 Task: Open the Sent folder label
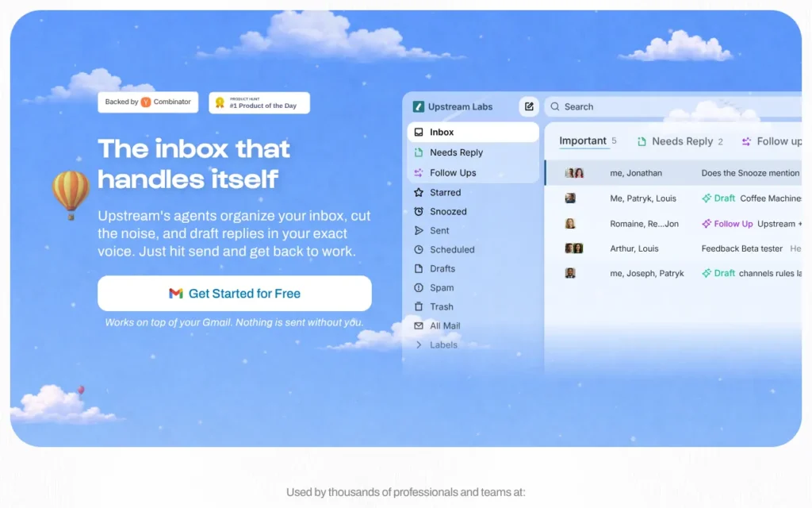(x=439, y=231)
